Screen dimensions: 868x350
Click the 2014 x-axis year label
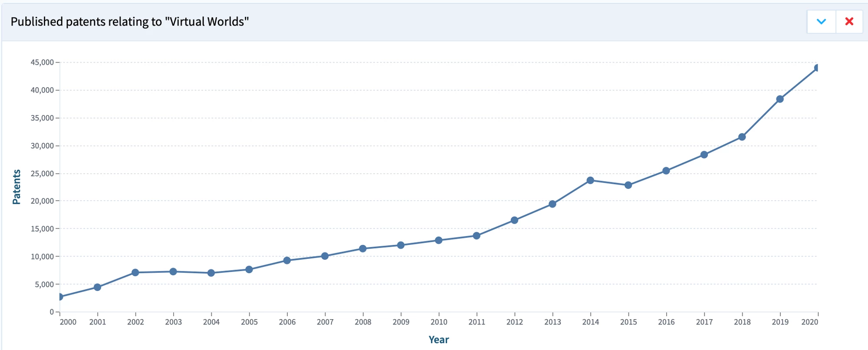(591, 322)
